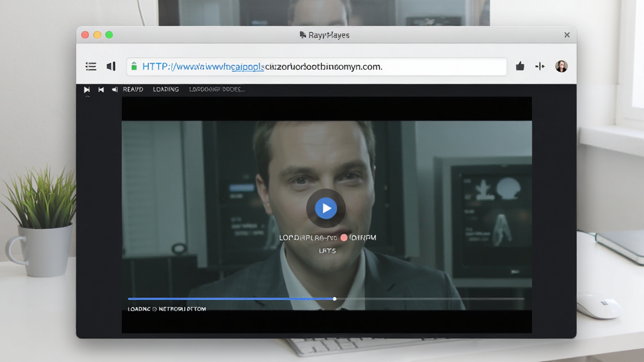Click the unplayed gray part of progress bar
Image resolution: width=644 pixels, height=362 pixels.
tap(431, 299)
